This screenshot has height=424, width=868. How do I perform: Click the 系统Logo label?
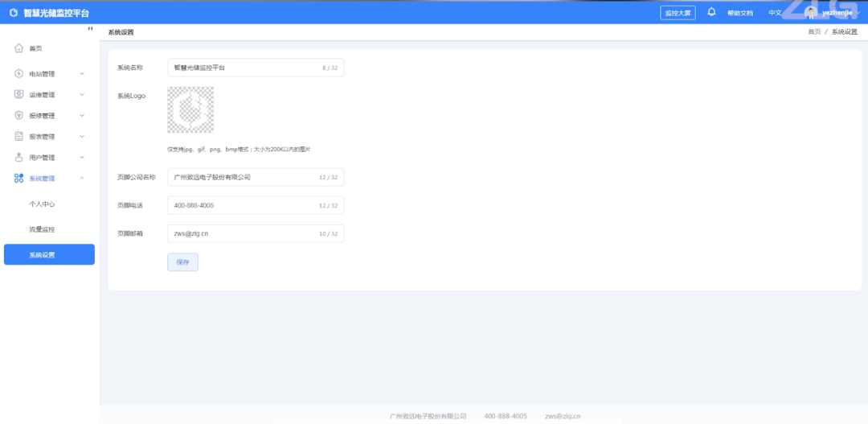pyautogui.click(x=131, y=96)
